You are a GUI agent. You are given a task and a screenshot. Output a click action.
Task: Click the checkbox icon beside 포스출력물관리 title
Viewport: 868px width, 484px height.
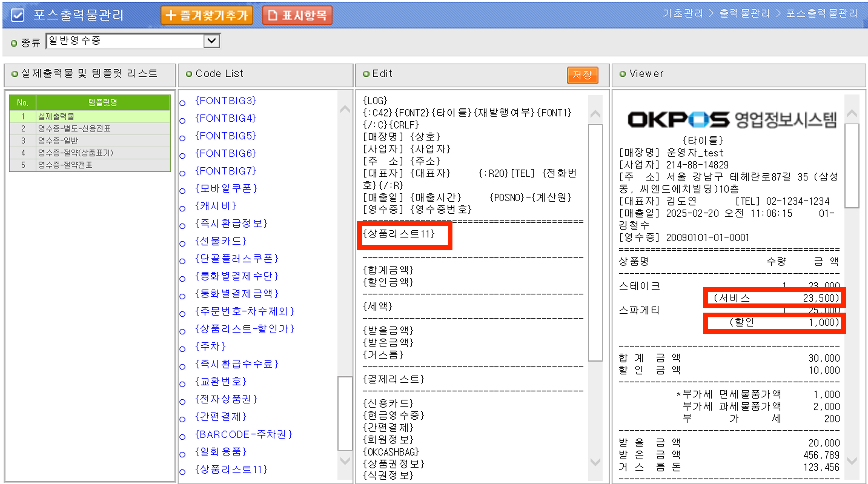coord(17,15)
